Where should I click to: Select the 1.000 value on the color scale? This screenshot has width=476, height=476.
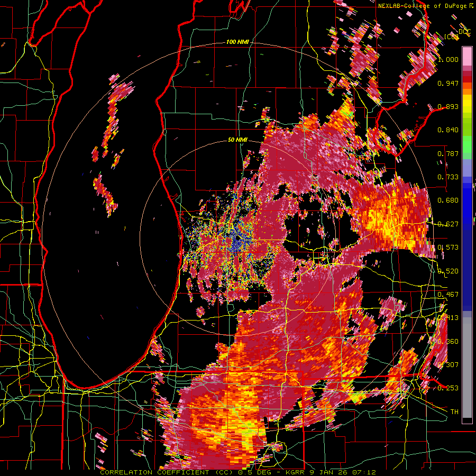click(448, 59)
